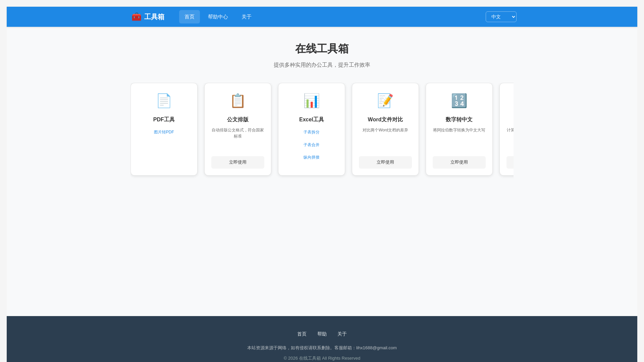Screen dimensions: 644x362
Task: Click the 在线工具箱 page heading
Action: [x=322, y=49]
